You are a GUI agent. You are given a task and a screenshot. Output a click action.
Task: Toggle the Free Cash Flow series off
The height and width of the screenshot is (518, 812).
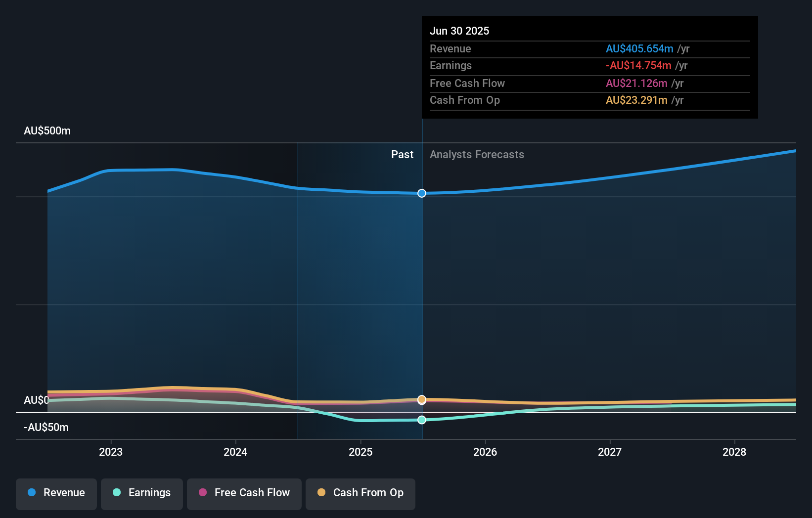[x=244, y=494]
